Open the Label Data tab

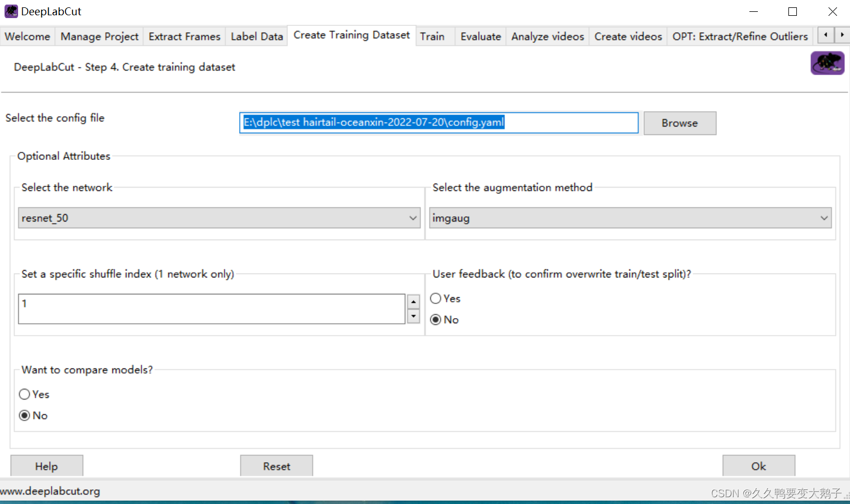click(257, 36)
